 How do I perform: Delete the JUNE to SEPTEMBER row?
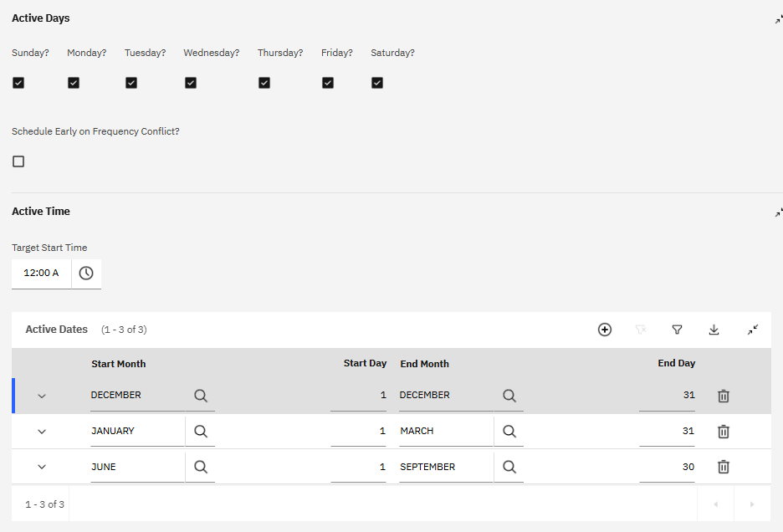point(724,467)
